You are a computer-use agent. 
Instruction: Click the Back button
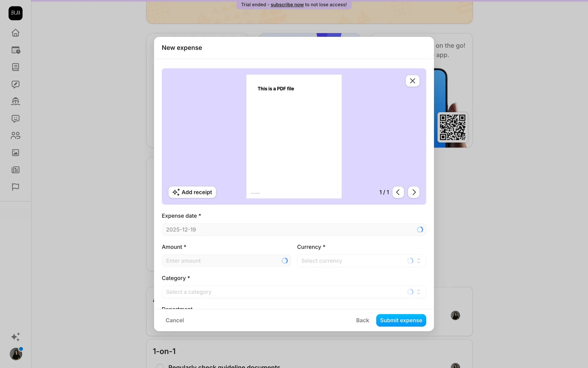[x=362, y=320]
